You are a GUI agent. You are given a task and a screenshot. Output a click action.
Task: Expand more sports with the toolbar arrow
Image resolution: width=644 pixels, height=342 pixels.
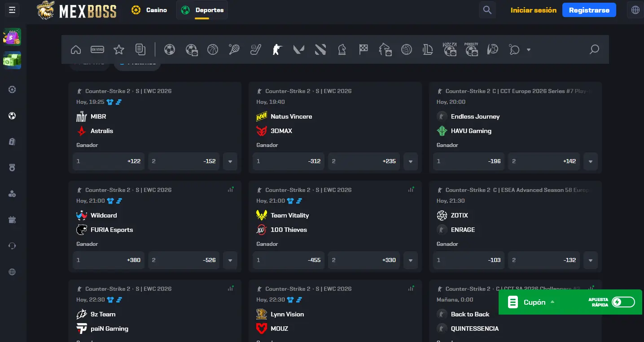click(x=529, y=50)
